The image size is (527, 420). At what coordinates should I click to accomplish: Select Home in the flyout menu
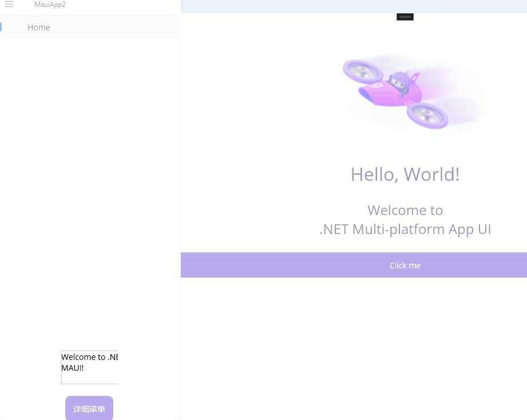click(x=89, y=27)
